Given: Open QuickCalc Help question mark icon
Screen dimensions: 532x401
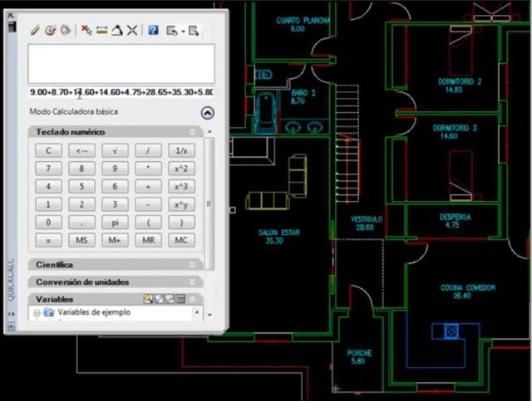Looking at the screenshot, I should click(x=153, y=31).
